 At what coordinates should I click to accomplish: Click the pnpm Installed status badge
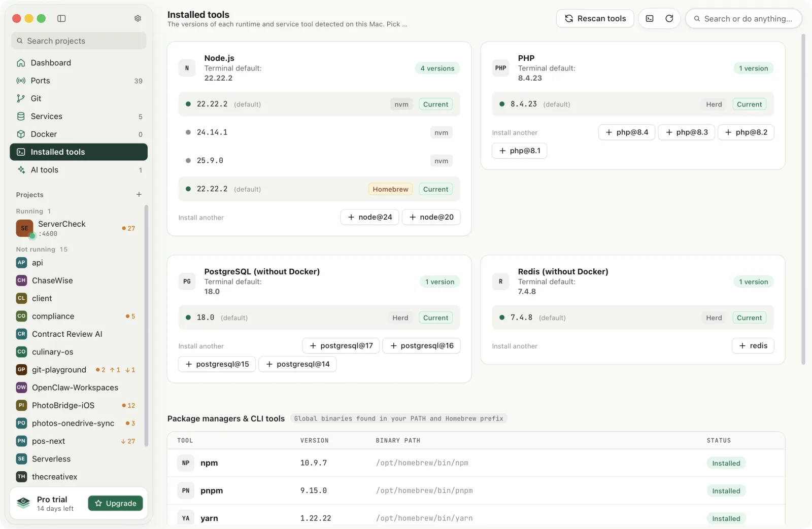coord(726,491)
